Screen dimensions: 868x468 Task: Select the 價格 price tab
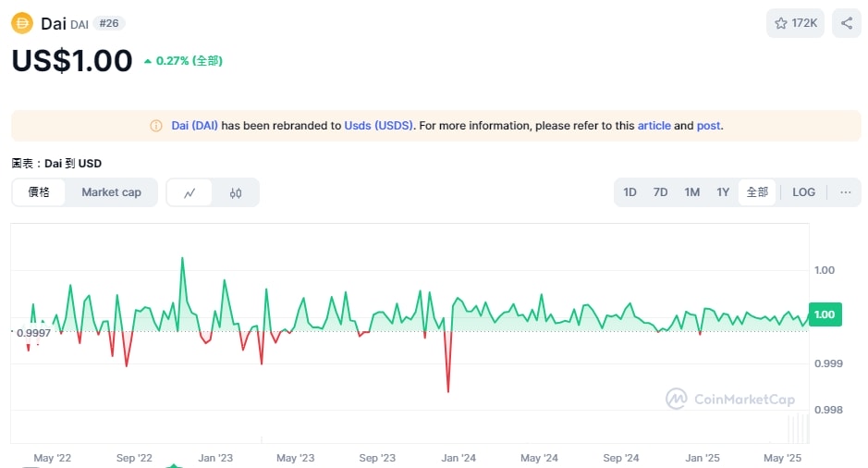39,192
